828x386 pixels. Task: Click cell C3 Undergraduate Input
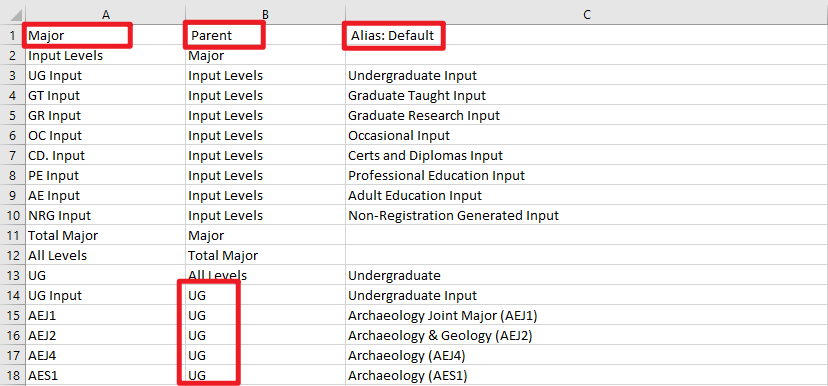(x=587, y=75)
